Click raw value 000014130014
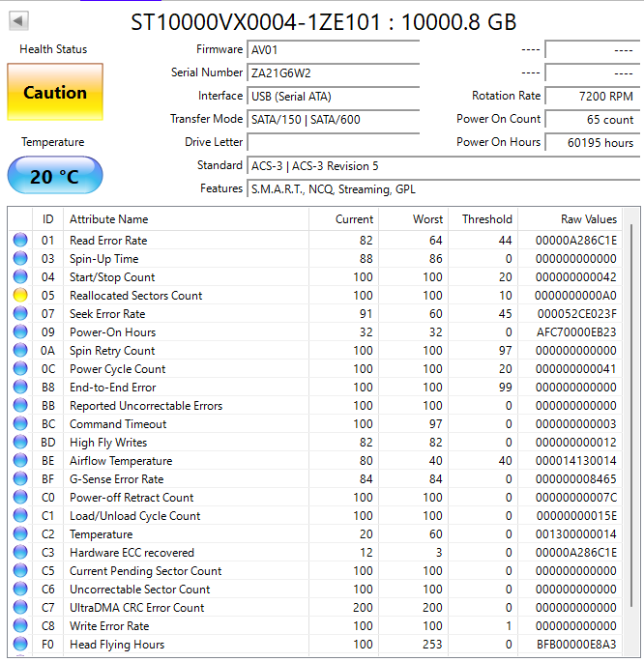The height and width of the screenshot is (662, 644). pos(576,461)
